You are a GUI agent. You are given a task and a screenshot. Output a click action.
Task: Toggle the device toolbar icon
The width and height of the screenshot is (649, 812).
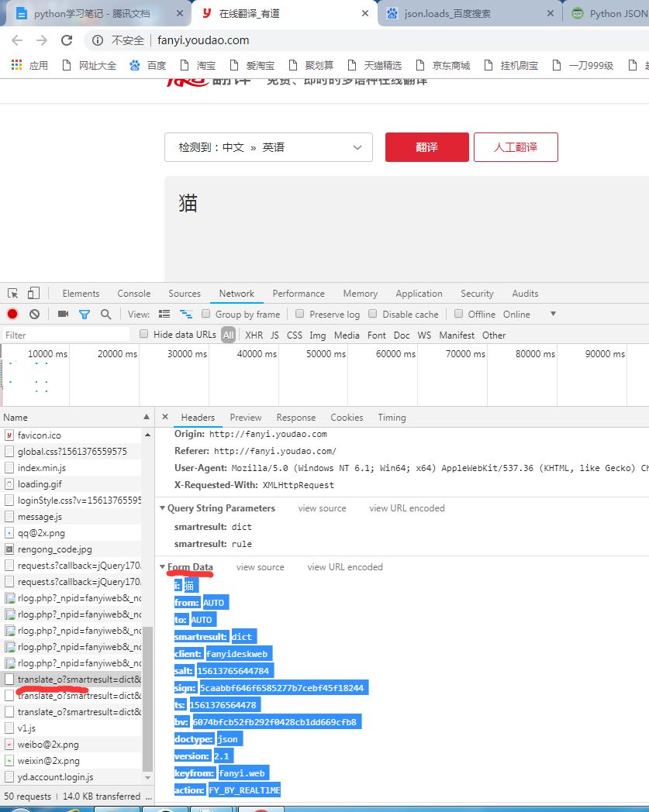[x=33, y=294]
